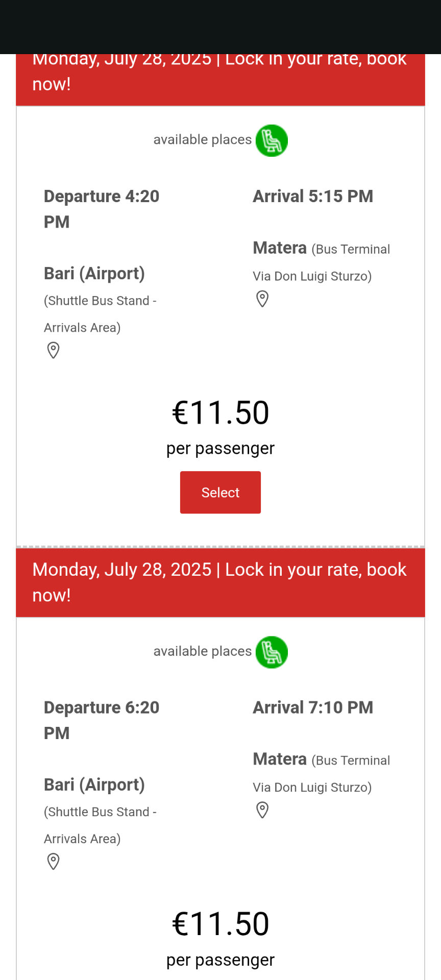Open the Matera map pin for the 5:15 PM arrival

(x=262, y=299)
